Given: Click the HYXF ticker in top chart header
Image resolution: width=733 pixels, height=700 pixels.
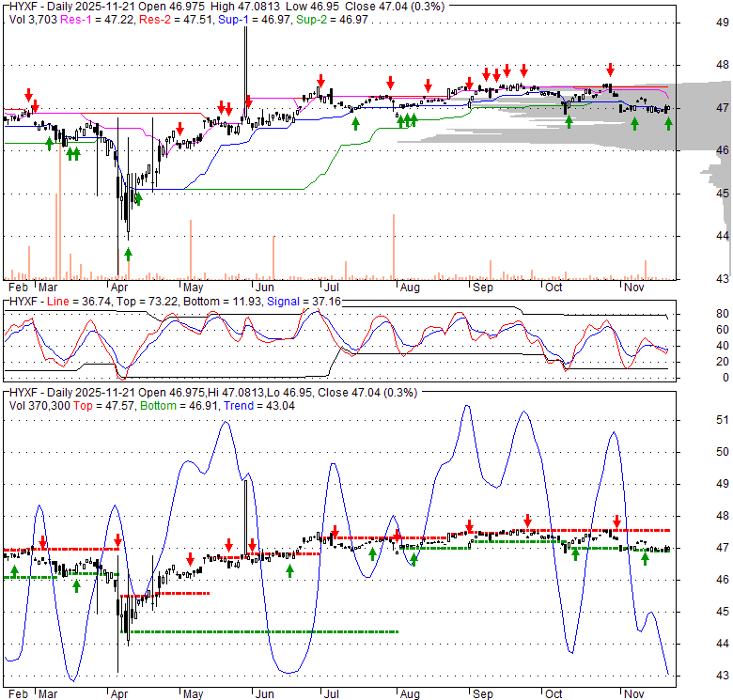Looking at the screenshot, I should pyautogui.click(x=23, y=8).
